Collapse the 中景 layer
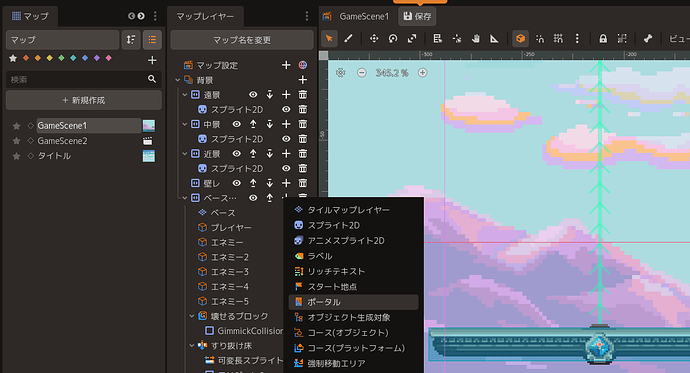The width and height of the screenshot is (690, 373). coord(185,124)
